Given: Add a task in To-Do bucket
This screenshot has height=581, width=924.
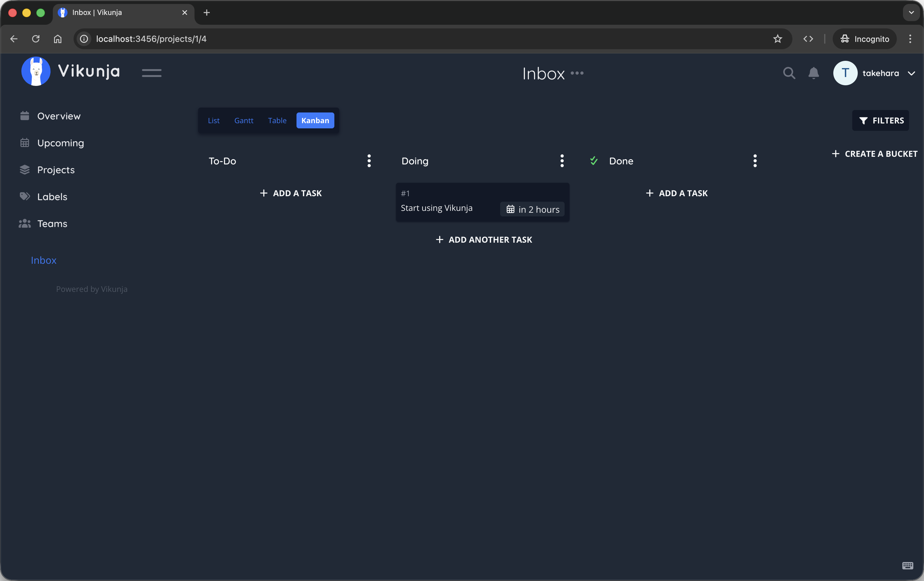Looking at the screenshot, I should [x=290, y=193].
